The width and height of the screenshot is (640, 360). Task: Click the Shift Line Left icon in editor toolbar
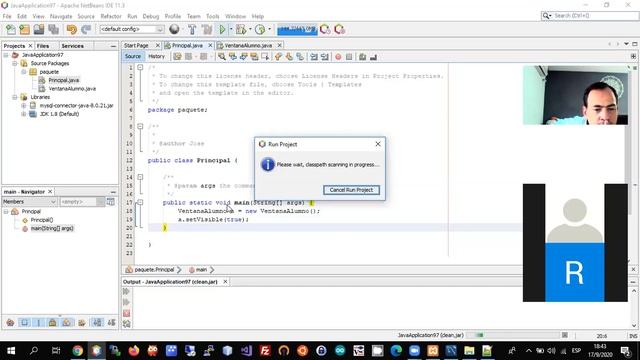click(x=313, y=57)
